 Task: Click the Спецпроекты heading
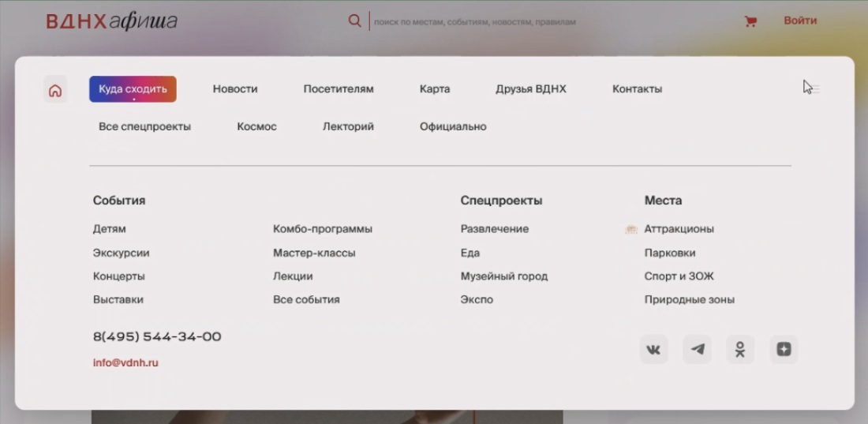[x=502, y=201]
